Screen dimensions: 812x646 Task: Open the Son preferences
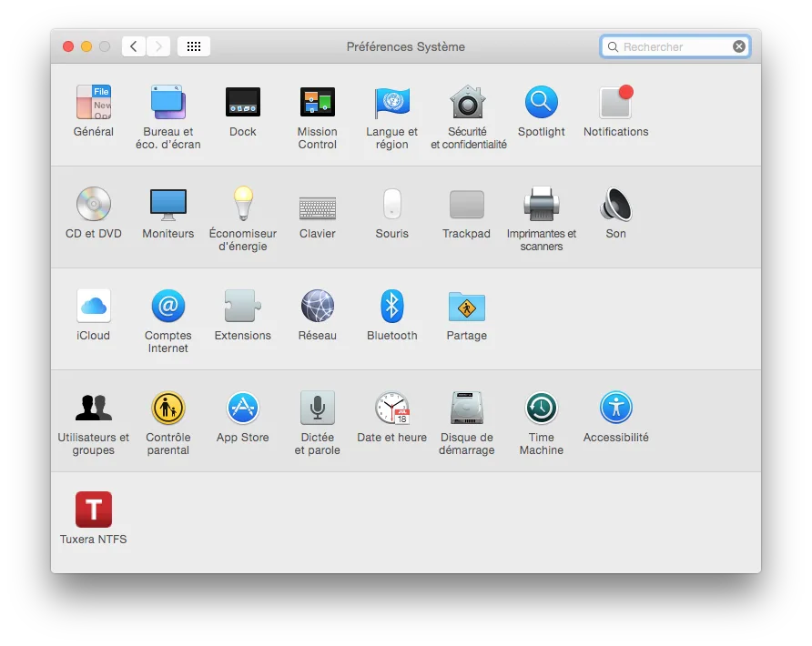615,204
